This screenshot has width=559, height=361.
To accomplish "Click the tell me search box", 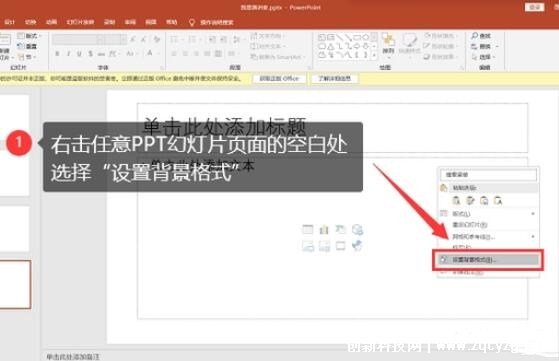I will coord(212,22).
